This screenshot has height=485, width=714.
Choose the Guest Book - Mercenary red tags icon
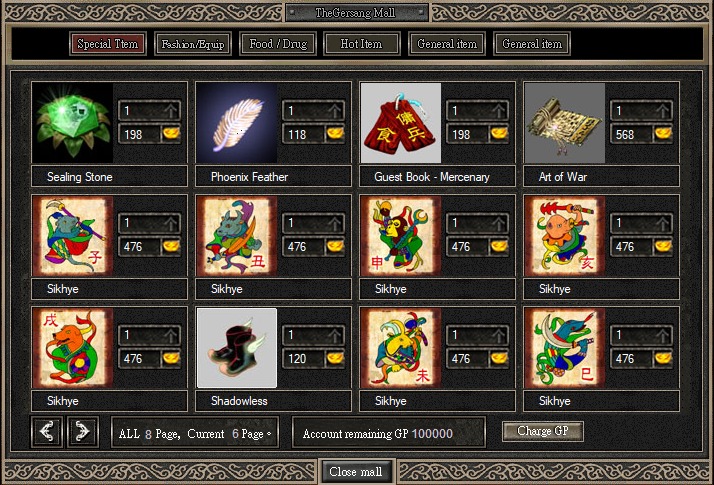point(400,123)
